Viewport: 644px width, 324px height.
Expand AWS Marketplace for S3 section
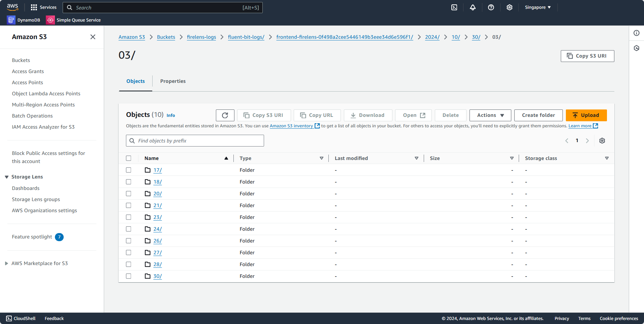point(6,263)
